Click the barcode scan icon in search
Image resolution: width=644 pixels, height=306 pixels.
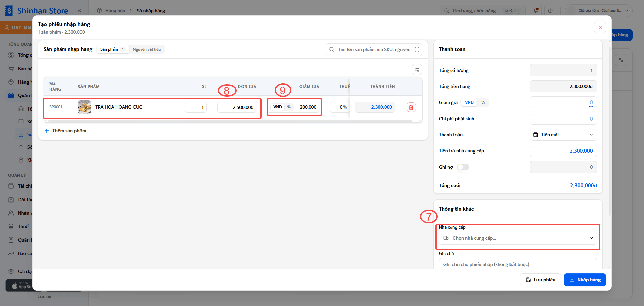click(417, 49)
